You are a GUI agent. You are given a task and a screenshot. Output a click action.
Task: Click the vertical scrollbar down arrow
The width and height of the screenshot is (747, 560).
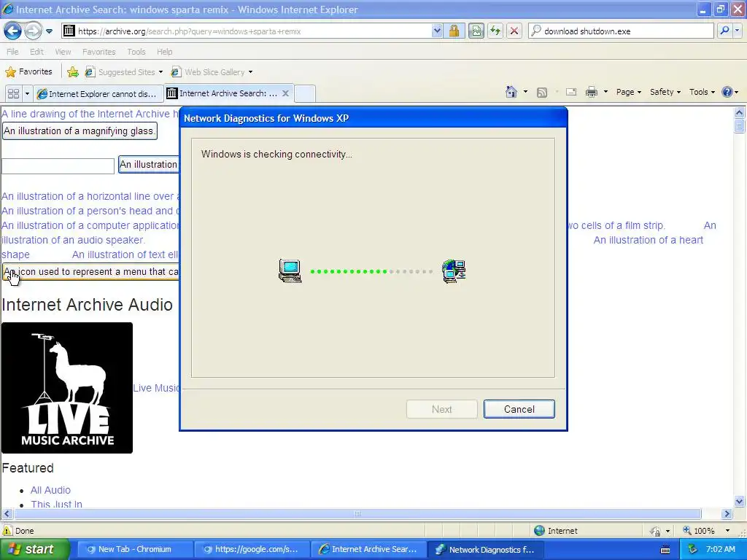click(740, 501)
